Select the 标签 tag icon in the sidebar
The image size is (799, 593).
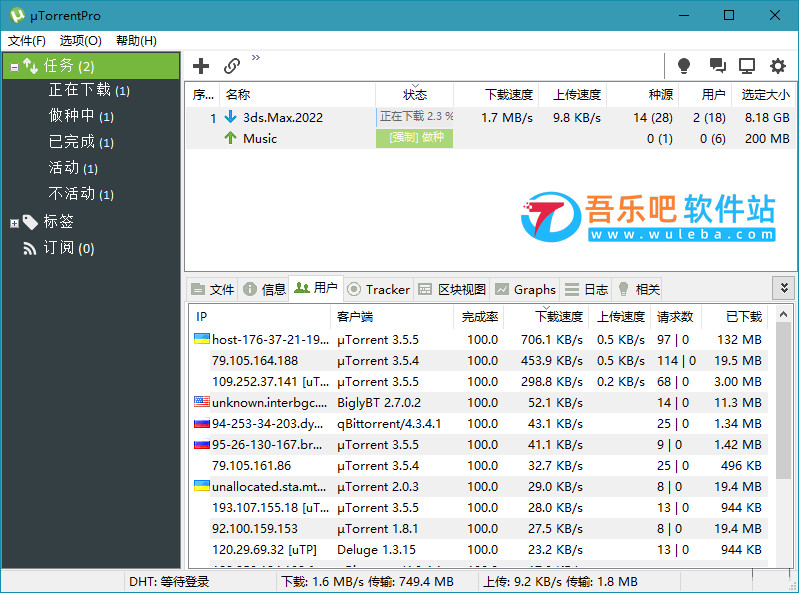click(x=30, y=222)
